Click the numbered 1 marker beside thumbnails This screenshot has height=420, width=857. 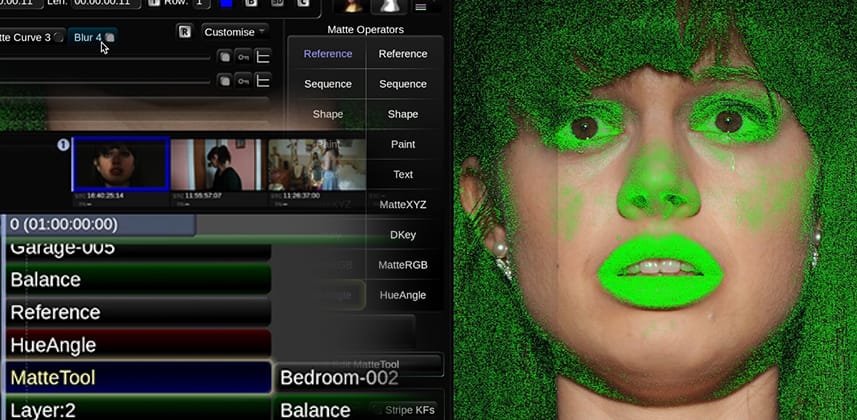tap(63, 145)
